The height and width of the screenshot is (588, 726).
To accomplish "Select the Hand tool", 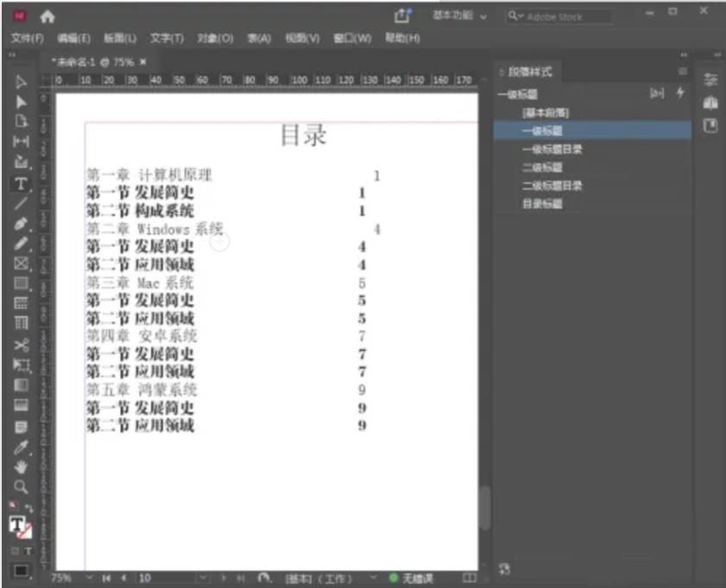I will coord(22,467).
